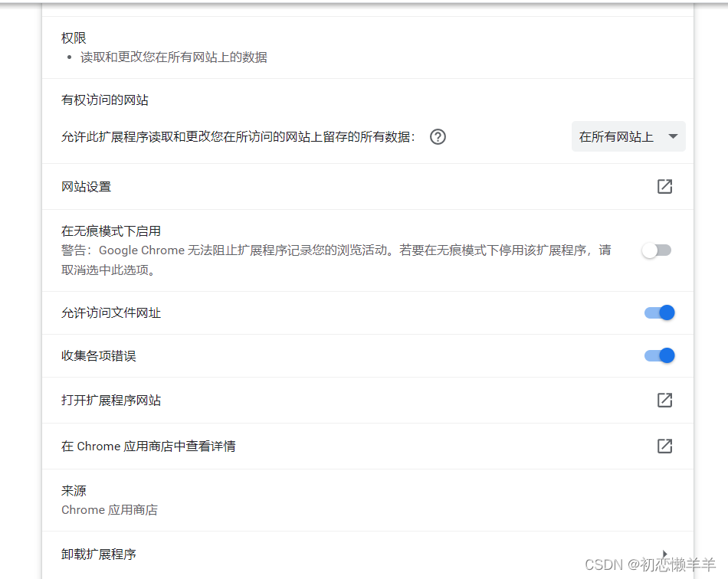
Task: Open the help tooltip next to data access setting
Action: pyautogui.click(x=437, y=136)
